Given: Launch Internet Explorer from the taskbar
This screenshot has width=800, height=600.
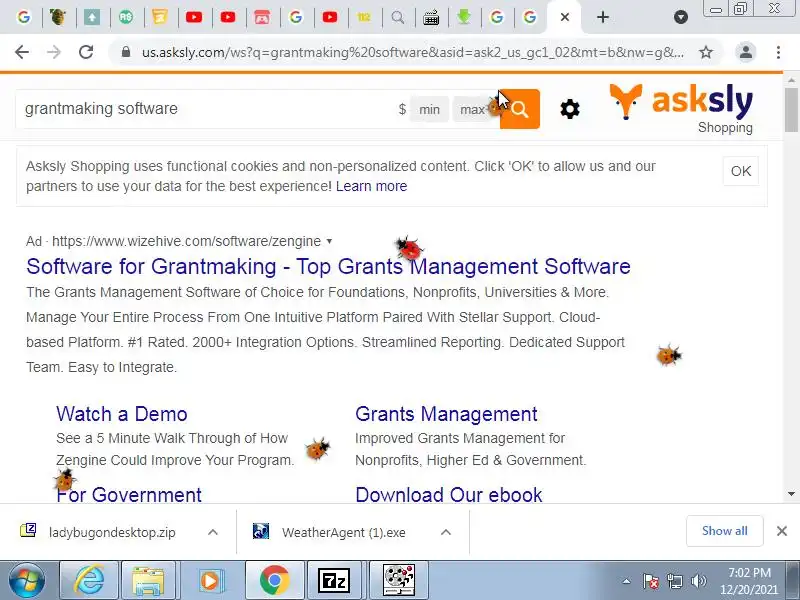Looking at the screenshot, I should [x=89, y=581].
